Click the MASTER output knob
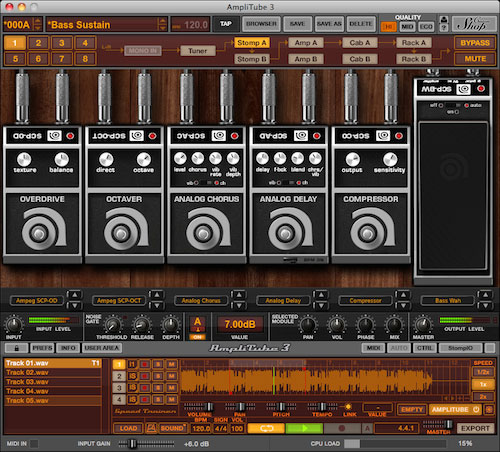The width and height of the screenshot is (500, 452). pyautogui.click(x=423, y=325)
